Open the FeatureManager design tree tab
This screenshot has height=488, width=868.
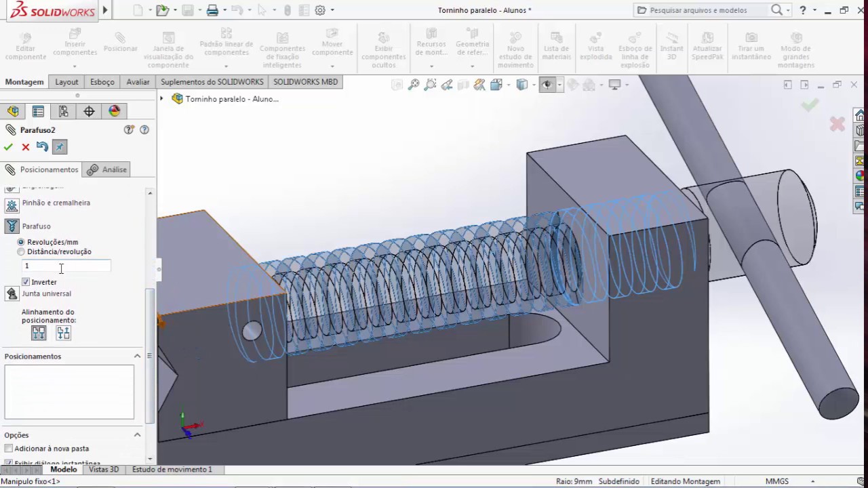(x=13, y=111)
